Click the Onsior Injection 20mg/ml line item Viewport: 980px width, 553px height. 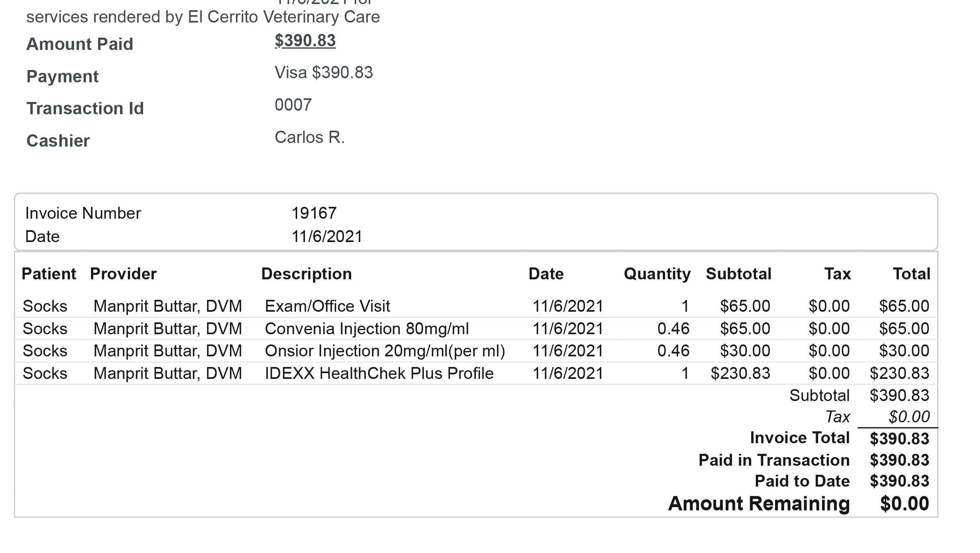pos(384,351)
